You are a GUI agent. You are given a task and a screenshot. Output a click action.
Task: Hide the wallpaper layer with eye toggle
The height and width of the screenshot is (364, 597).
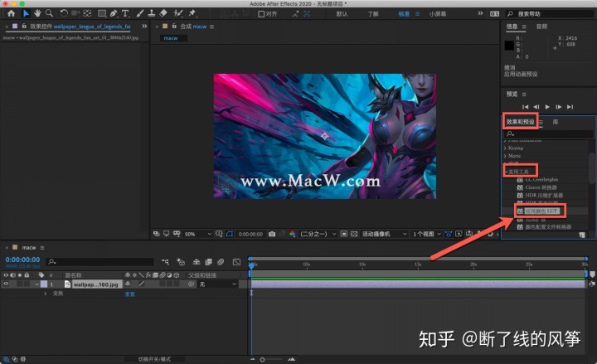click(6, 284)
